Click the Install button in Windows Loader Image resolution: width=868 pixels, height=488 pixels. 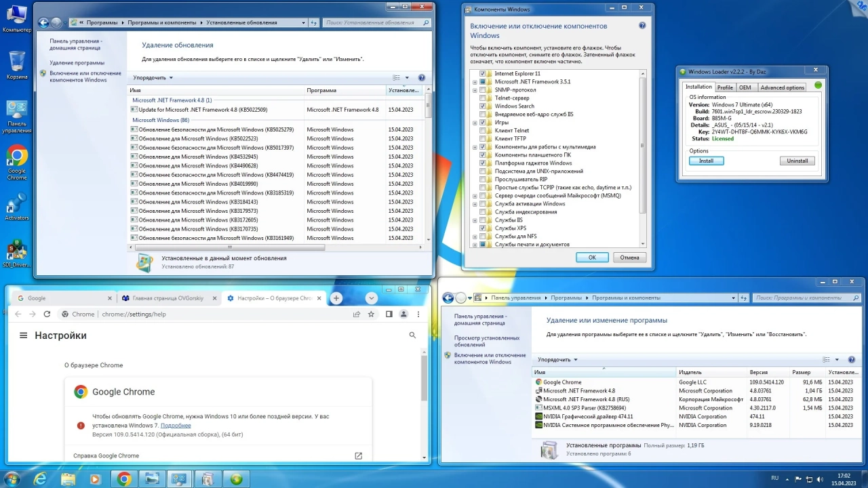point(706,161)
